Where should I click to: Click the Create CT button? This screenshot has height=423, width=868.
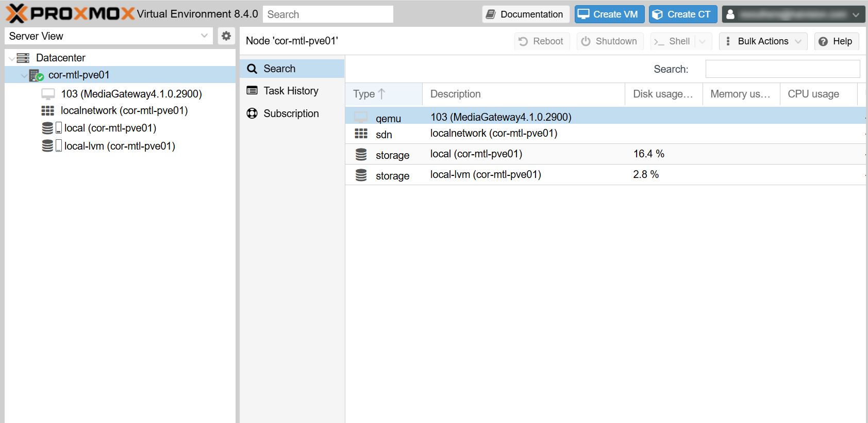pos(683,14)
